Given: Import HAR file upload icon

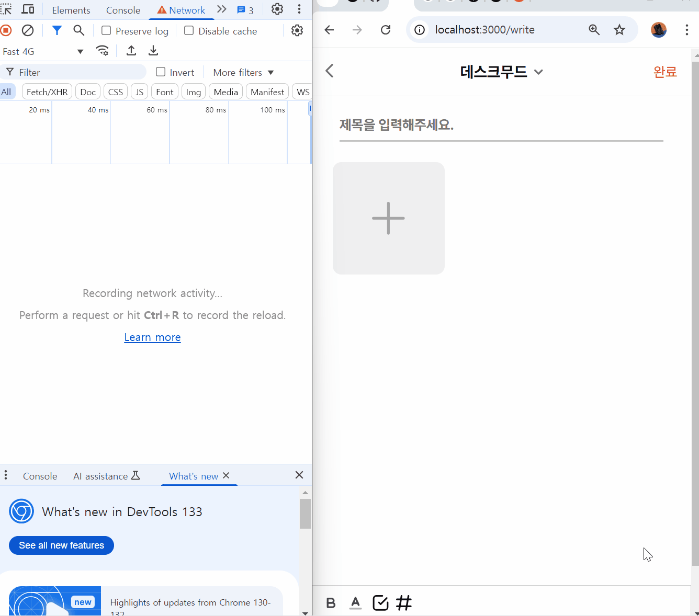Looking at the screenshot, I should click(x=131, y=51).
